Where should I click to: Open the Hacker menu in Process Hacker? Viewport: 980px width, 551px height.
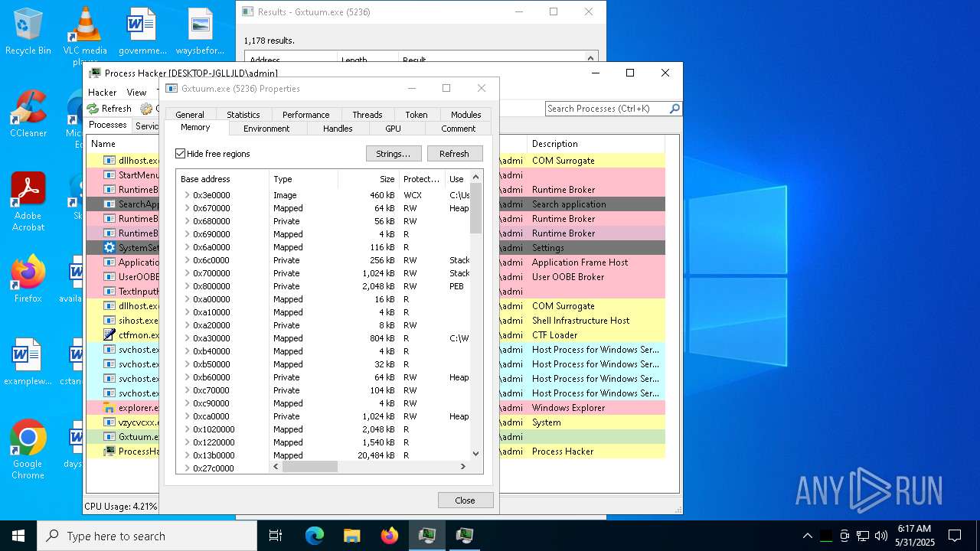[103, 92]
